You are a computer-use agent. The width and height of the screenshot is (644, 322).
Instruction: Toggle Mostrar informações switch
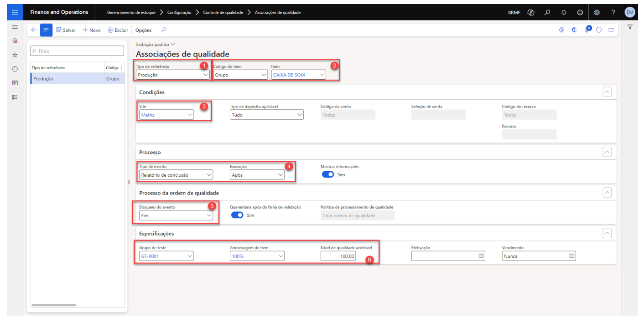pos(328,174)
